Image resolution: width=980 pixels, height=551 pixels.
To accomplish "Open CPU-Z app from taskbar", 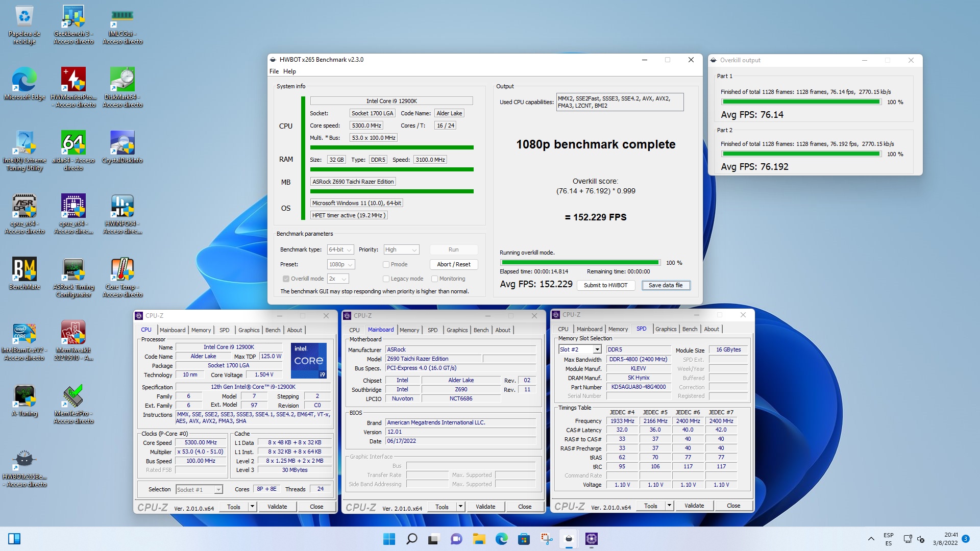I will point(591,539).
